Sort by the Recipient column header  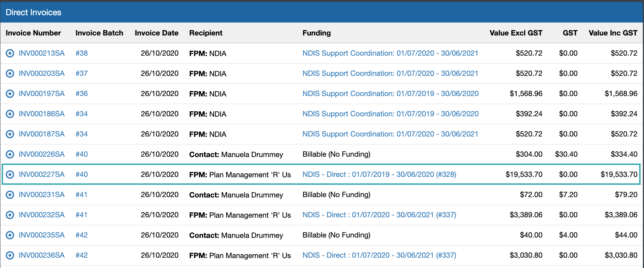[206, 33]
